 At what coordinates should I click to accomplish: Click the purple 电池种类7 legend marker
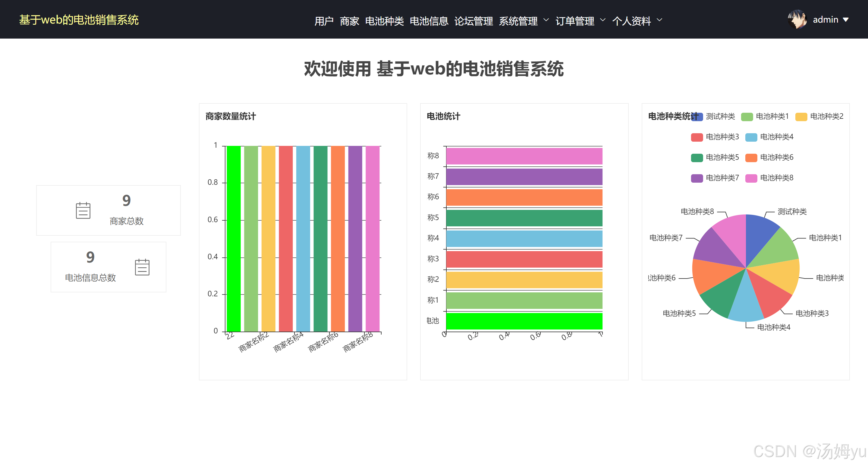pos(697,178)
